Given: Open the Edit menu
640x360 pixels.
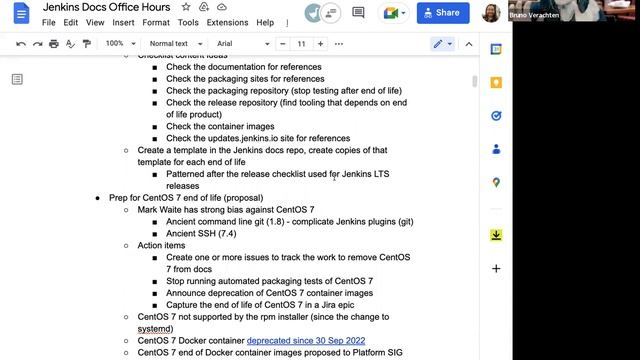Looking at the screenshot, I should [x=71, y=22].
